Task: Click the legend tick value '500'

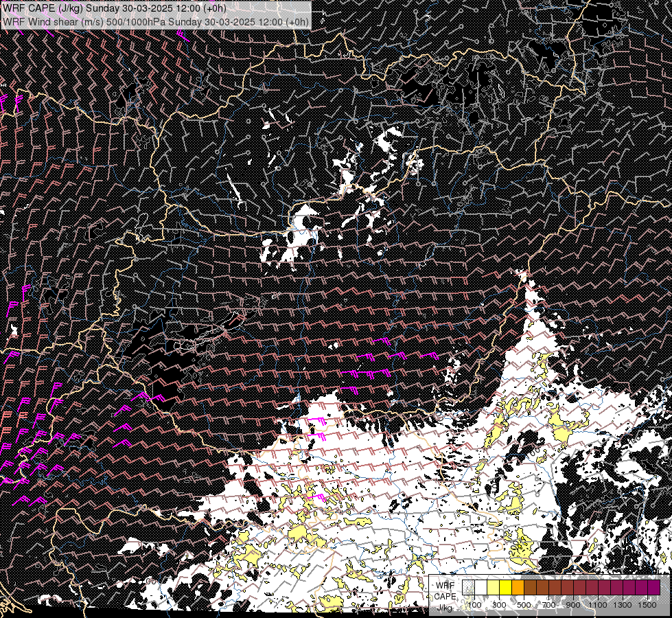Action: click(x=524, y=605)
